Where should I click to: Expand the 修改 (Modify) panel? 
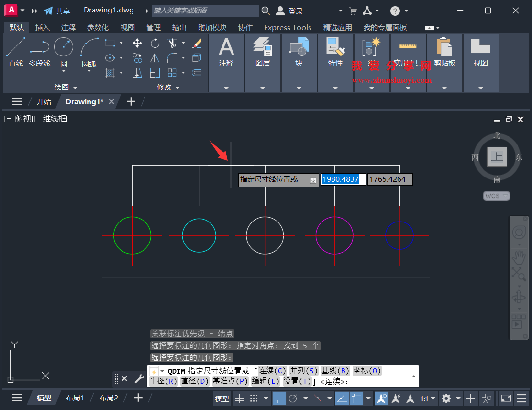coord(177,87)
